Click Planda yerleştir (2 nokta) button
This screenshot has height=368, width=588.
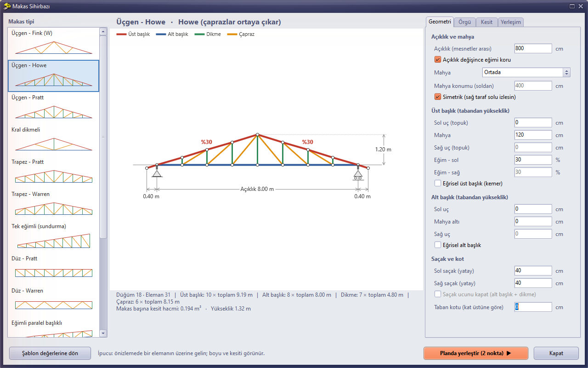tap(475, 353)
